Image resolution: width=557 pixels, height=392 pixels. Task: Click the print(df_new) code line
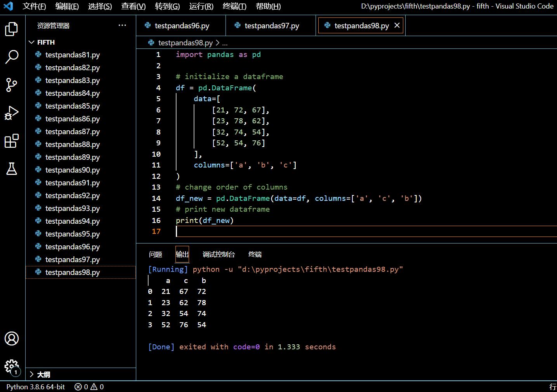point(205,221)
